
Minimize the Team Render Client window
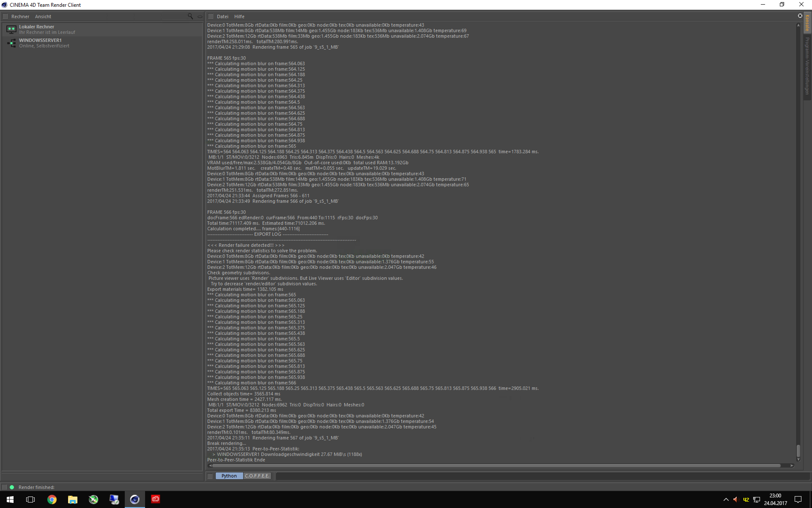[763, 5]
